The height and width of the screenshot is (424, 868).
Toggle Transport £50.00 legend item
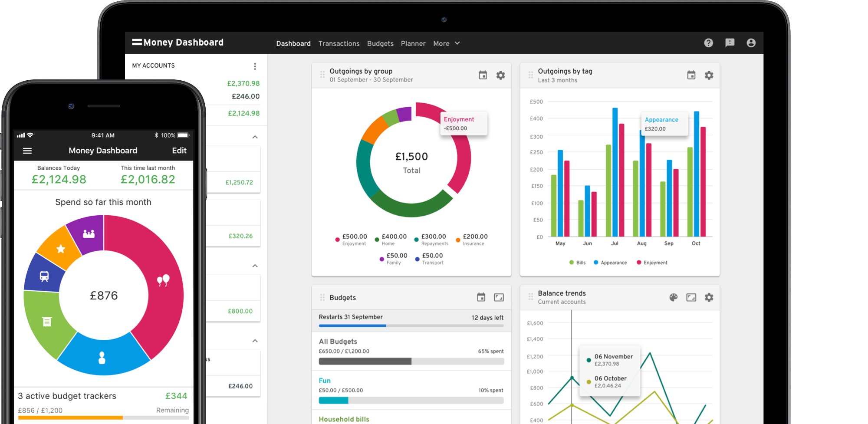click(429, 259)
